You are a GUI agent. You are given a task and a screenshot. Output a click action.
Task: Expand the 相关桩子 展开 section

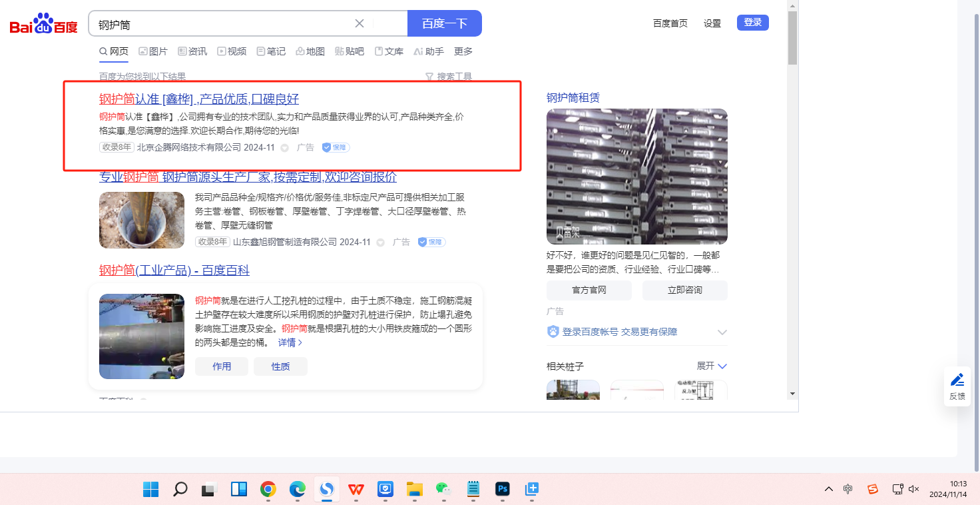tap(712, 366)
